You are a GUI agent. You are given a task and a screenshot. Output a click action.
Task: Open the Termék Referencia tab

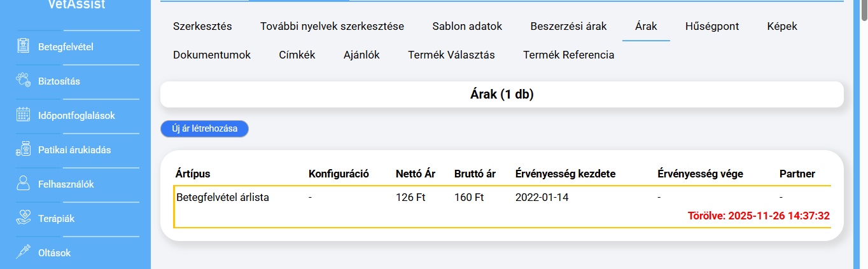[568, 55]
